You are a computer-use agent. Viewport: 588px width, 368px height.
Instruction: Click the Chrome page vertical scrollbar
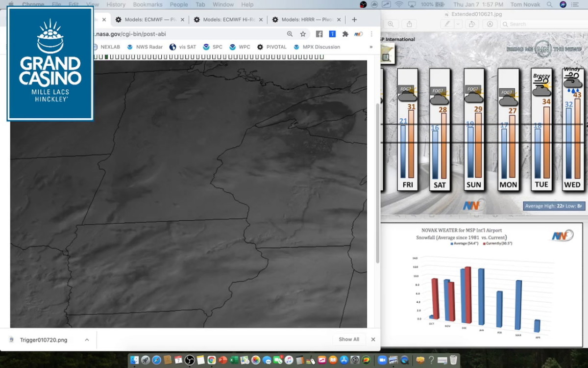coord(377,182)
